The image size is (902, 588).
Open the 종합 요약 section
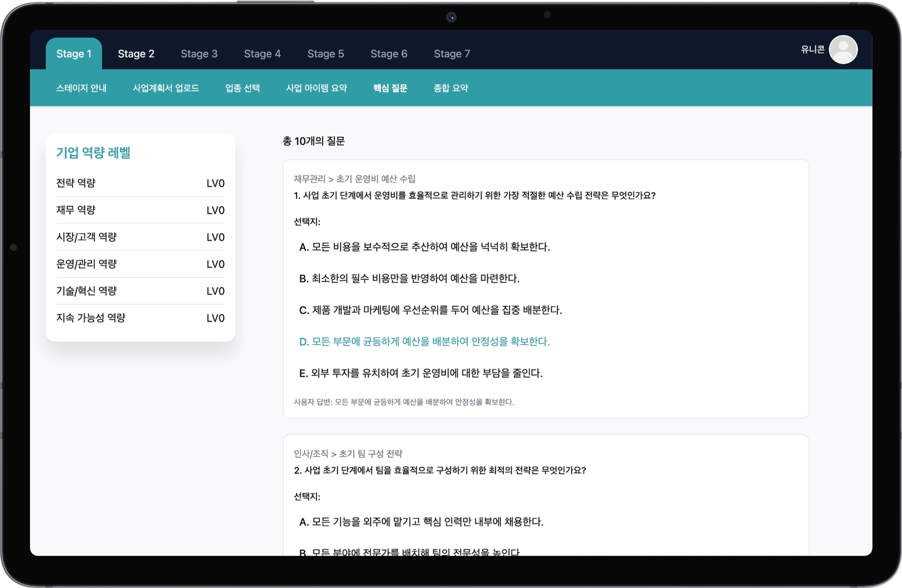point(451,88)
